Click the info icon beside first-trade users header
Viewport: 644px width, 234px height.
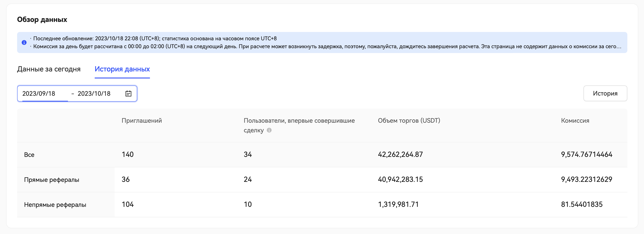point(269,130)
